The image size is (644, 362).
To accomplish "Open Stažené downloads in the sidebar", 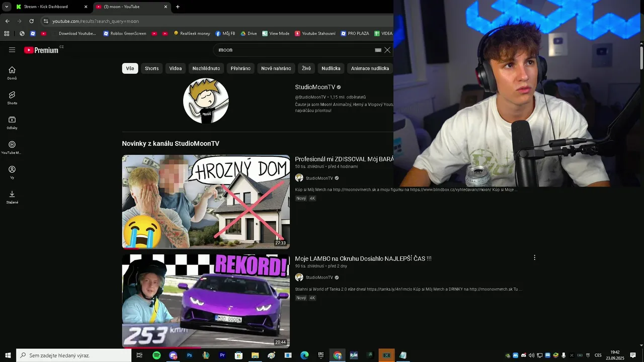I will tap(12, 197).
